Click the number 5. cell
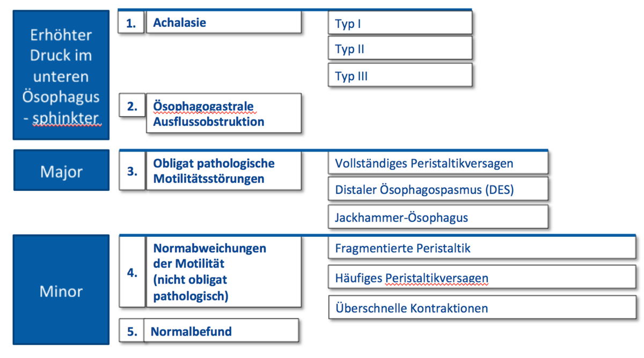This screenshot has width=644, height=358. coord(132,331)
